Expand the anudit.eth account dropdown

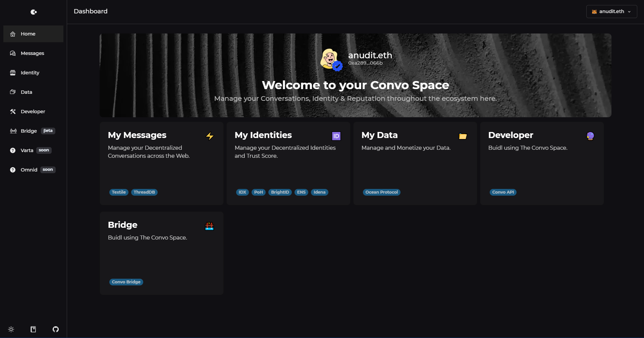click(611, 11)
